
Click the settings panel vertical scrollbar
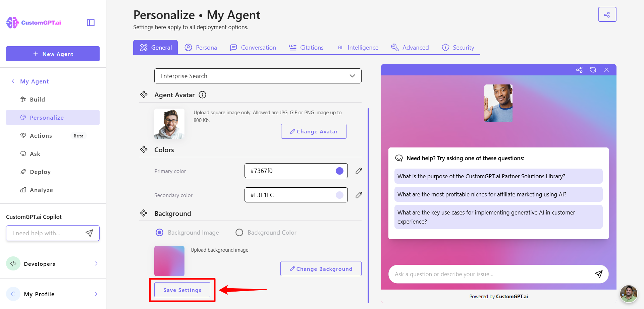[x=368, y=205]
